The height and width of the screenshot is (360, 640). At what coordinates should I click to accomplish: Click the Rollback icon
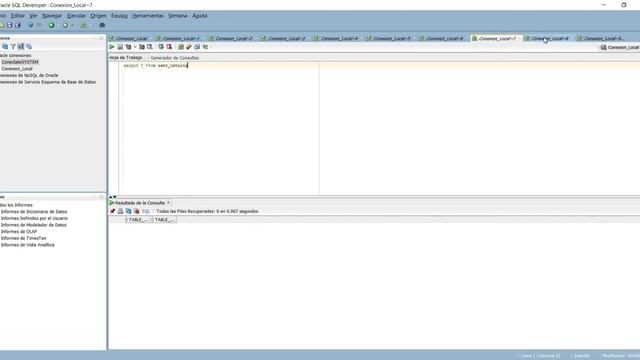[x=169, y=47]
